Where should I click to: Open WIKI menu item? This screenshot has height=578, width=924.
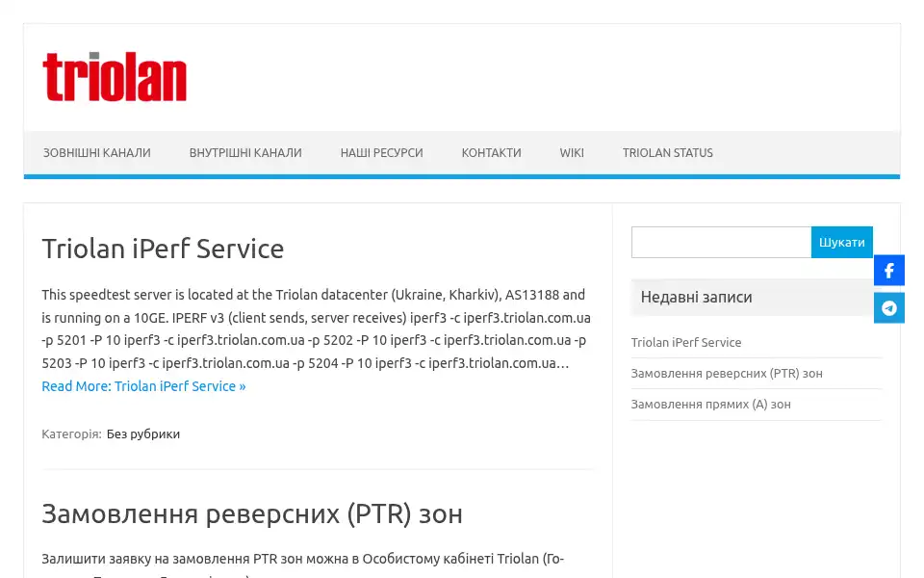pyautogui.click(x=572, y=153)
